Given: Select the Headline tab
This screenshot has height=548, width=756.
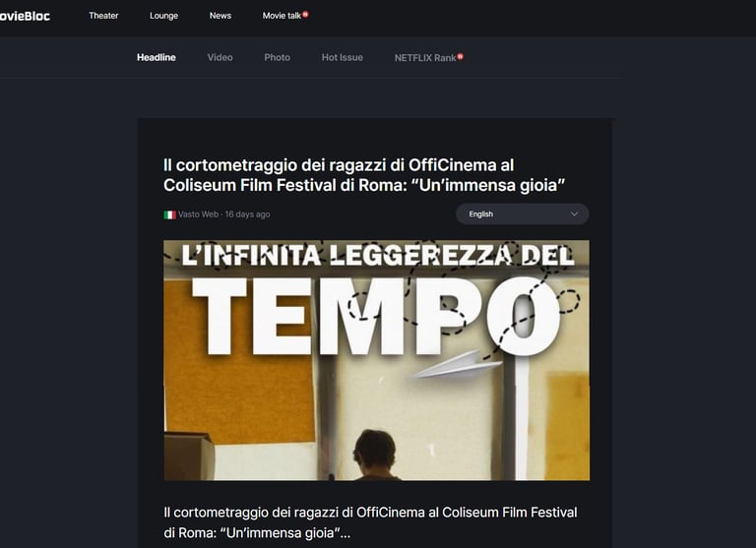Looking at the screenshot, I should pyautogui.click(x=157, y=57).
